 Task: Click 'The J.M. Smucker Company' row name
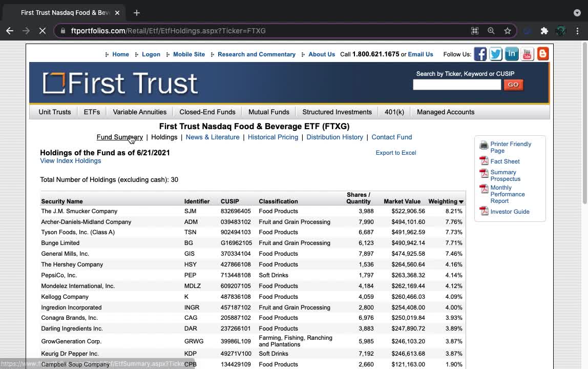[79, 211]
